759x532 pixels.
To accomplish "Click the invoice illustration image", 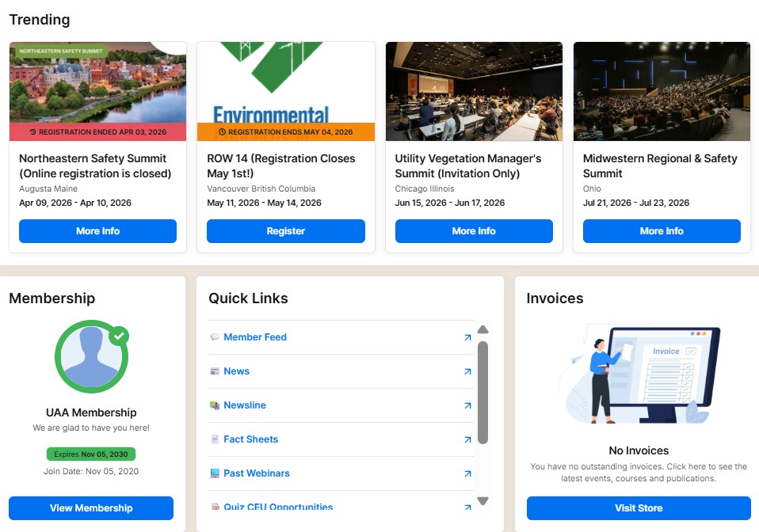I will [639, 374].
